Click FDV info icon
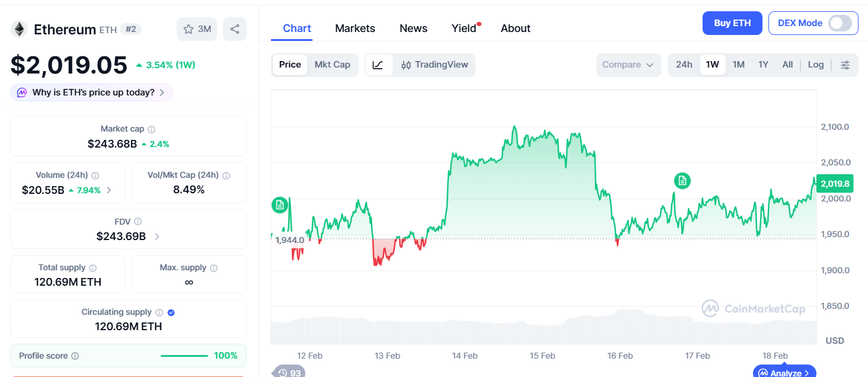This screenshot has width=868, height=377. 138,222
